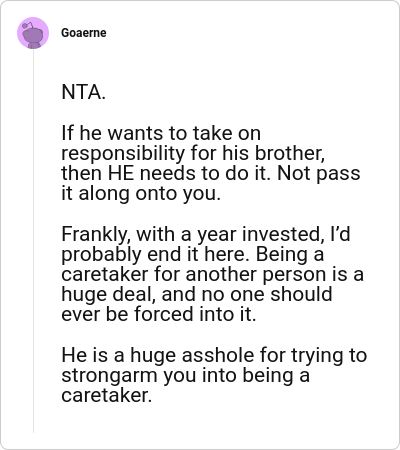Click the line starting "If he wants"

coord(161,133)
